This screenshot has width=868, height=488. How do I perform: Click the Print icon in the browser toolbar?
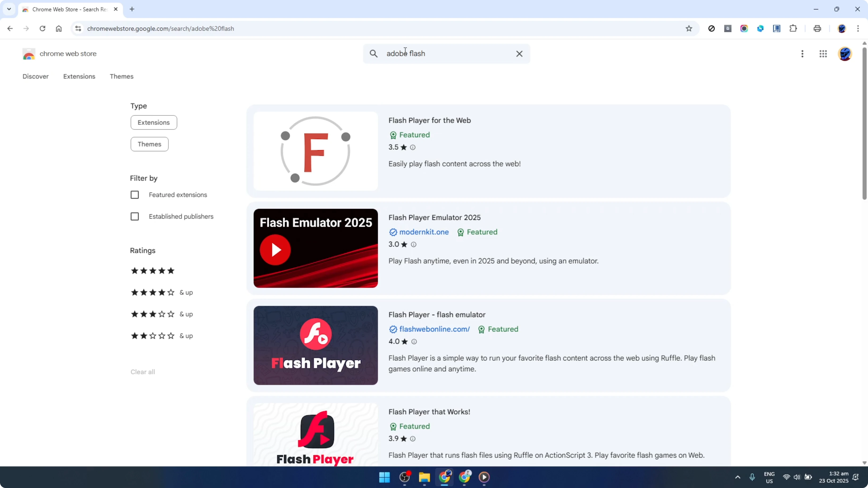(817, 29)
